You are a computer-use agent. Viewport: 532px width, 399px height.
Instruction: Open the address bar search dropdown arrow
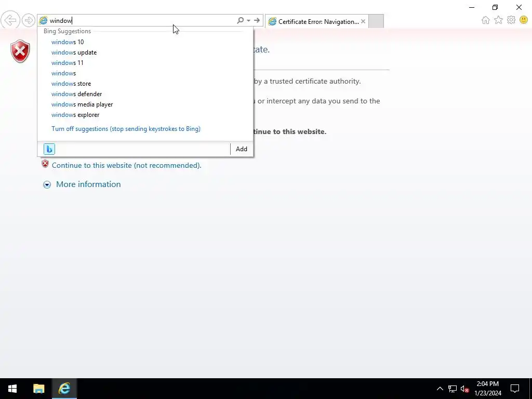coord(249,20)
